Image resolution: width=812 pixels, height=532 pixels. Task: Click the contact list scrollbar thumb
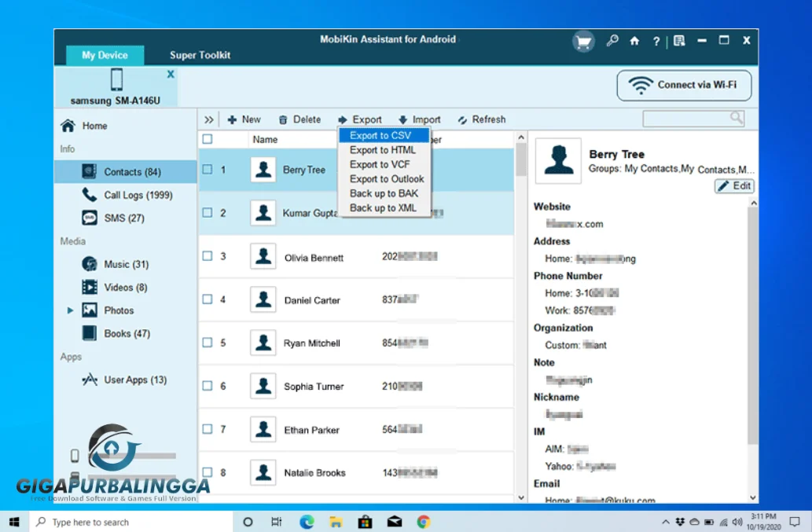pyautogui.click(x=521, y=159)
